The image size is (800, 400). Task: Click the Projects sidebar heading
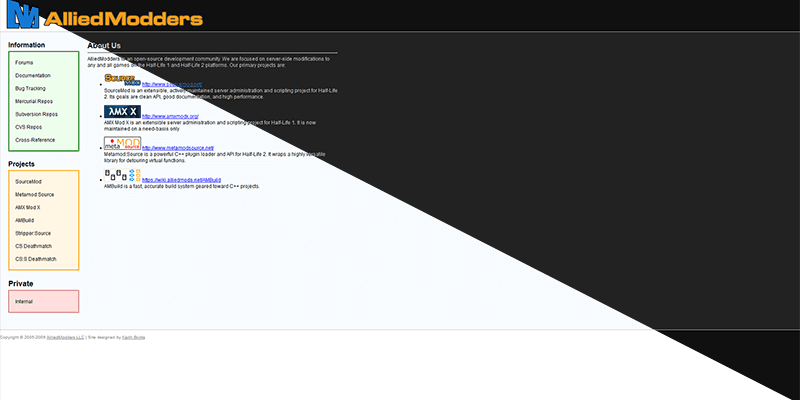[21, 164]
